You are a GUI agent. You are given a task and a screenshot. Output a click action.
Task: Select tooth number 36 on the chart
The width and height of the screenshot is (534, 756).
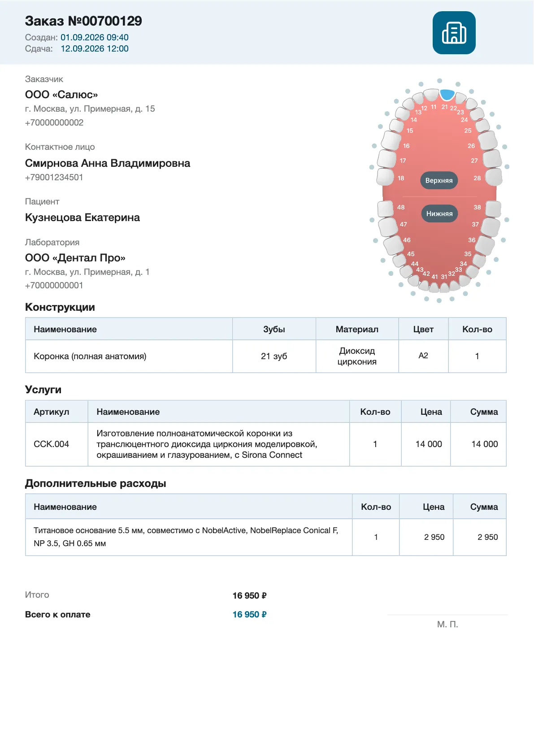pyautogui.click(x=485, y=245)
